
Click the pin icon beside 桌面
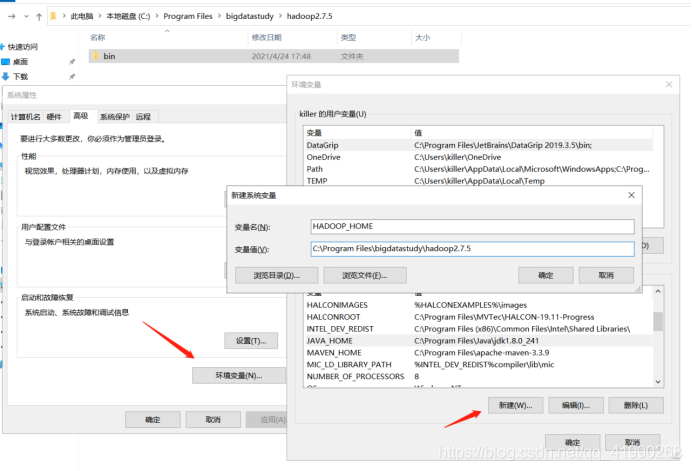tap(71, 62)
